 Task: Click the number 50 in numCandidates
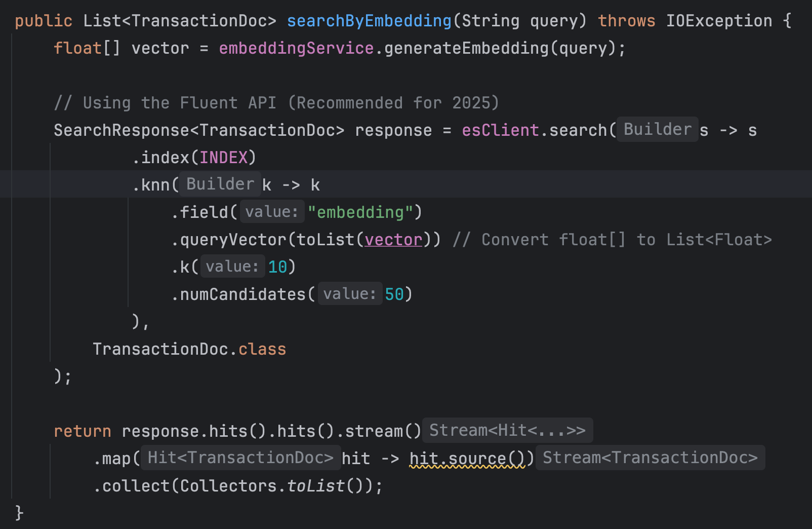pyautogui.click(x=394, y=294)
